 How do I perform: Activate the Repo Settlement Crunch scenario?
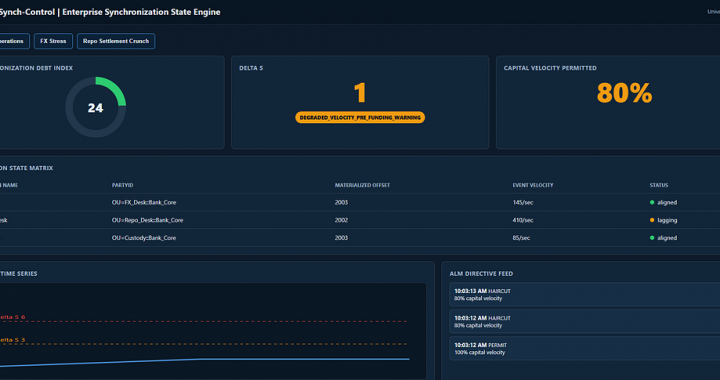(x=116, y=41)
